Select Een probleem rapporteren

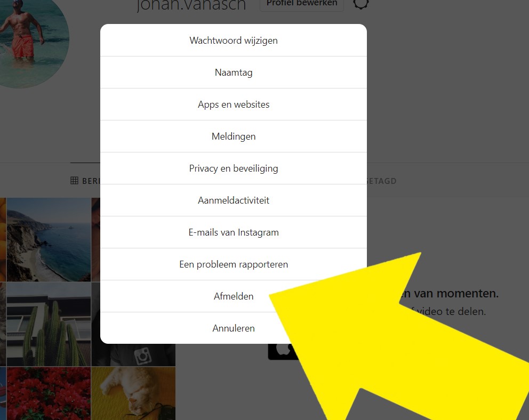pyautogui.click(x=234, y=264)
